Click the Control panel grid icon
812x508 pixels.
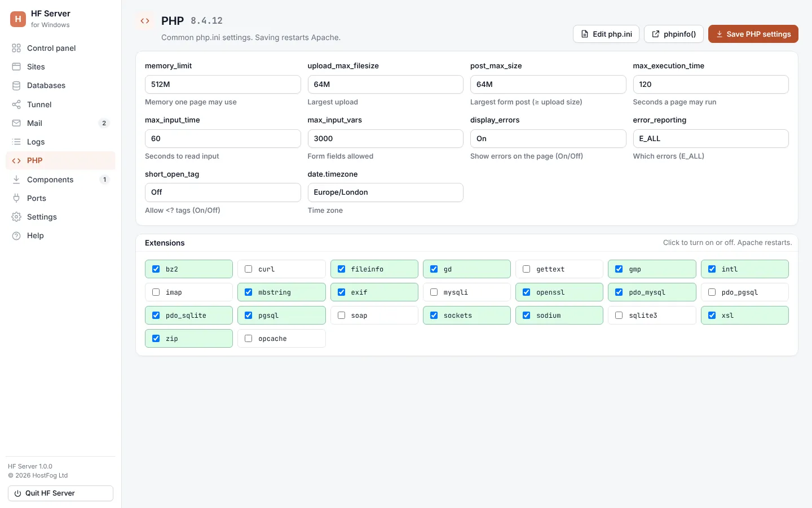click(16, 48)
